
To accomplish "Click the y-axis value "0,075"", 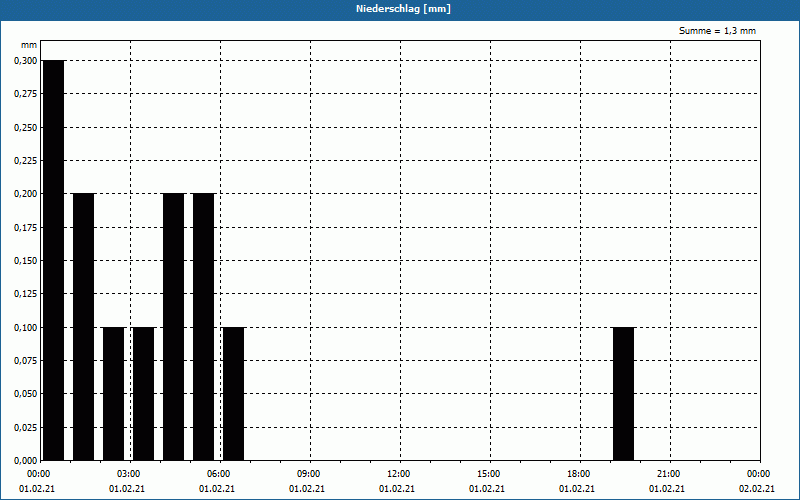I will (26, 361).
